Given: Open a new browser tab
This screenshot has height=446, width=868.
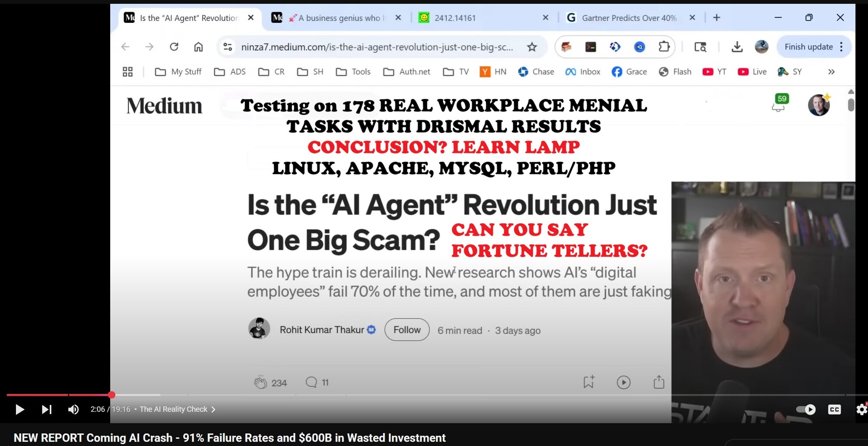Looking at the screenshot, I should (717, 18).
